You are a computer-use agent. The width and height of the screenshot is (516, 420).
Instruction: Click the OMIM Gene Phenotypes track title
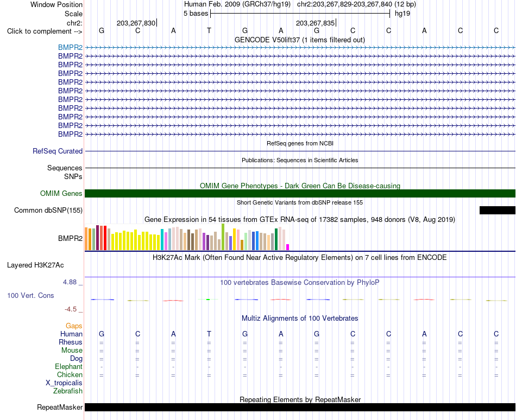tap(300, 186)
